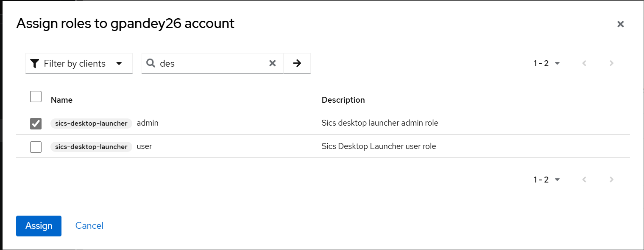Expand the top 1 - 2 items-per-page dropdown
Viewport: 644px width, 250px height.
[547, 63]
